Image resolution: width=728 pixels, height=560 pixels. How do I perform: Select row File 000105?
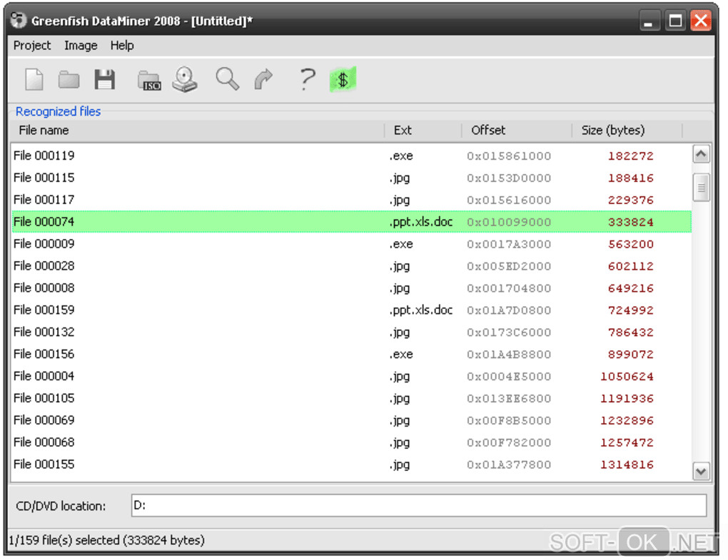[x=351, y=398]
